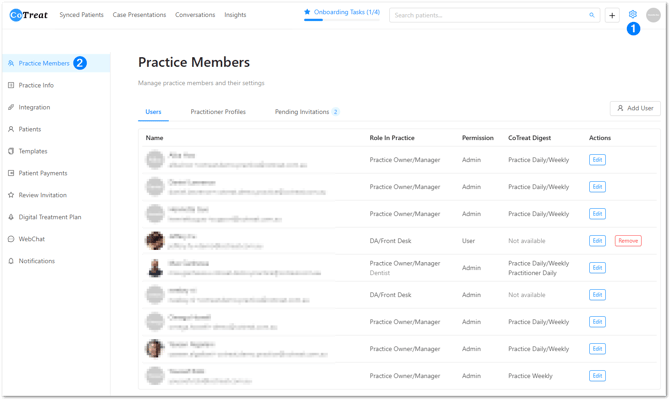Viewport: 670px width, 400px height.
Task: Go to Case Presentations page
Action: 141,15
